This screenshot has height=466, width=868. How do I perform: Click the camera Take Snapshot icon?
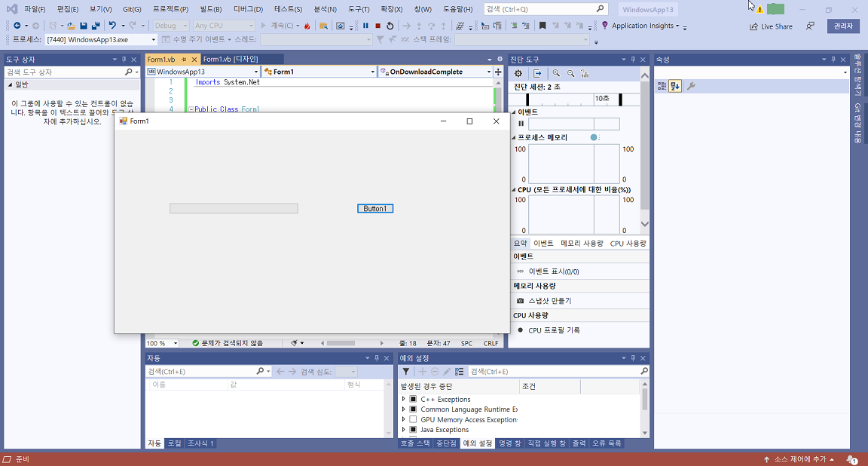(x=520, y=300)
